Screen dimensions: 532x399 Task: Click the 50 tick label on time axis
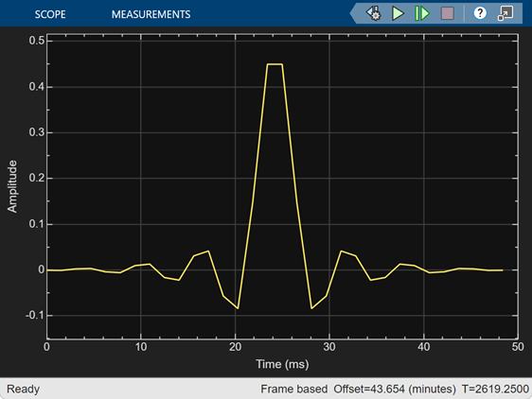click(x=518, y=347)
